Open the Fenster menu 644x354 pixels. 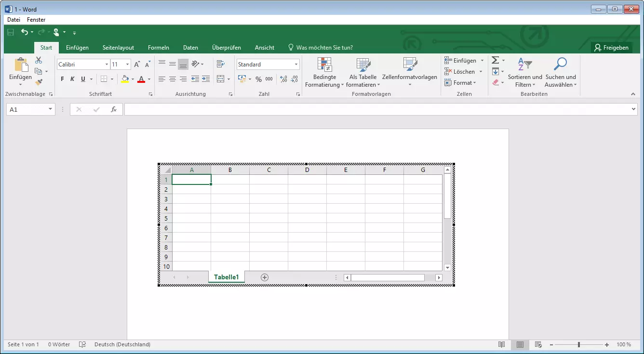pos(36,20)
